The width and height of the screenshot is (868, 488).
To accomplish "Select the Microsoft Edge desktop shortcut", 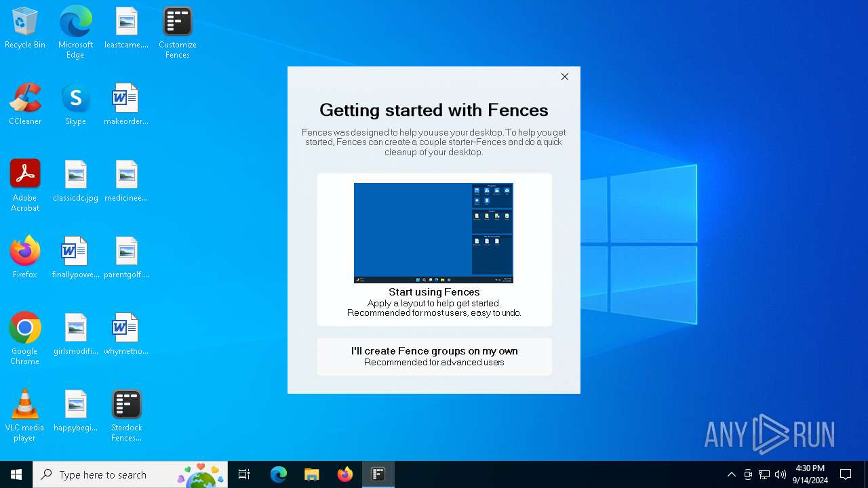I will (x=75, y=33).
